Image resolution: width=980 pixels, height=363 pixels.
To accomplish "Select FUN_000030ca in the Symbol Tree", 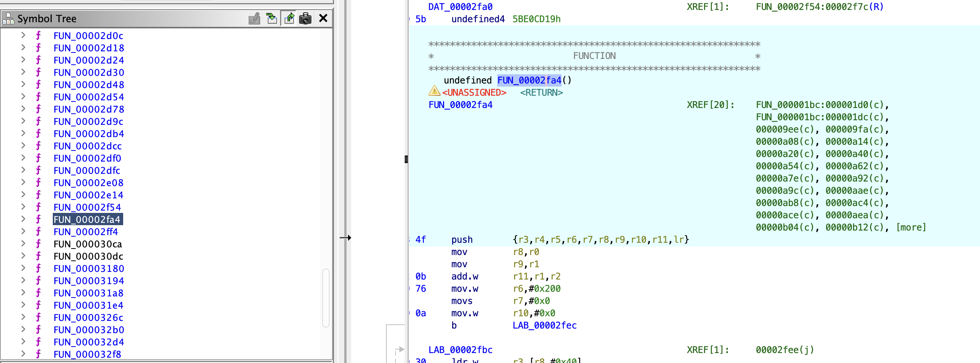I will tap(88, 244).
